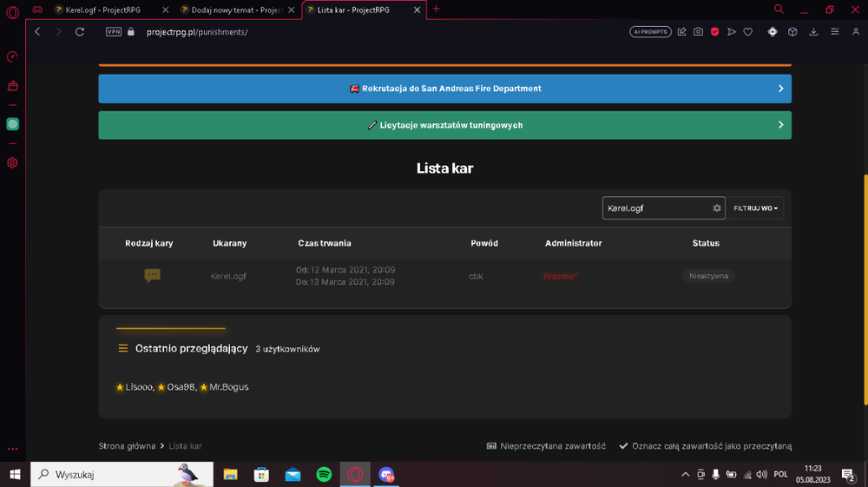Viewport: 868px width, 487px height.
Task: Open the profile account icon
Action: point(855,31)
